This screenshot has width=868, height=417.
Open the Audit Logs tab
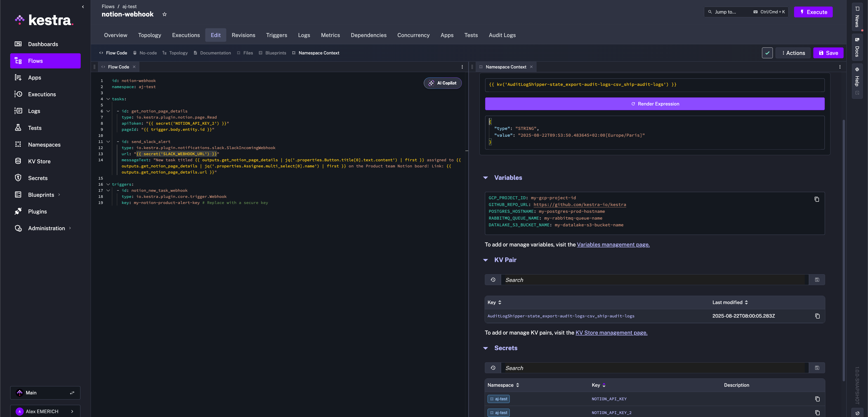coord(502,35)
